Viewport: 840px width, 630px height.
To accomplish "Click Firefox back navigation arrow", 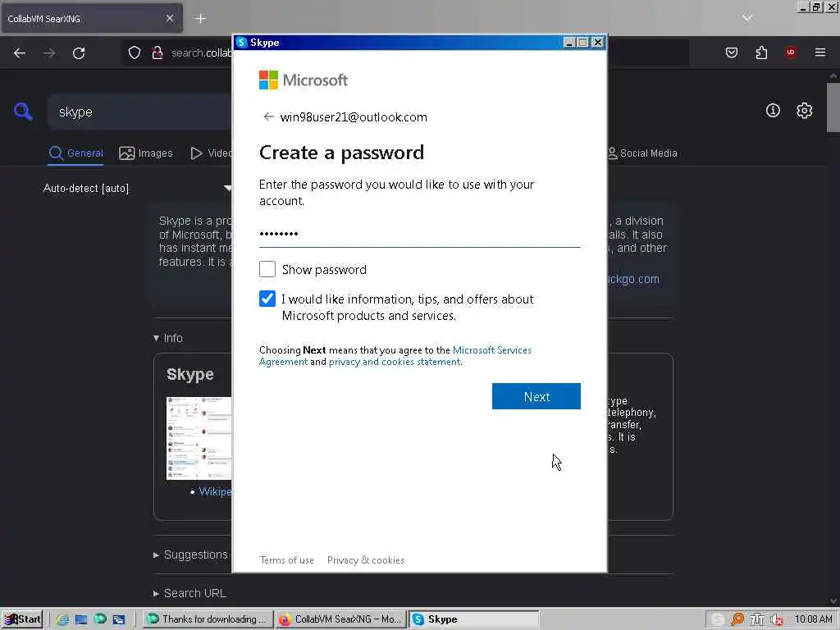I will click(20, 53).
